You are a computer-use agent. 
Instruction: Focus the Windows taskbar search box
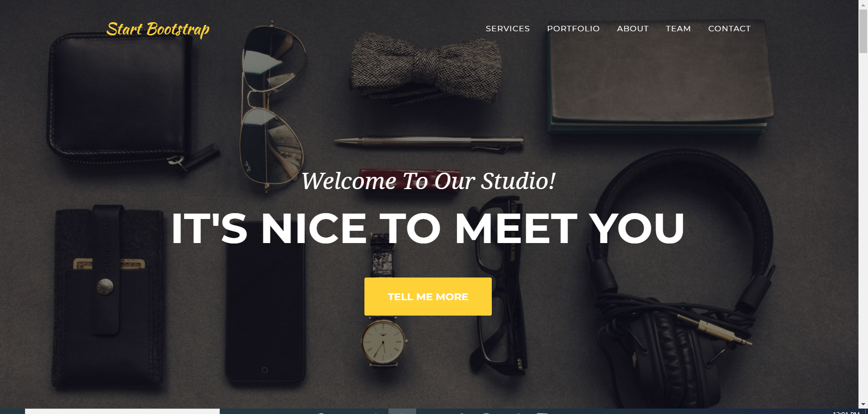coord(122,411)
